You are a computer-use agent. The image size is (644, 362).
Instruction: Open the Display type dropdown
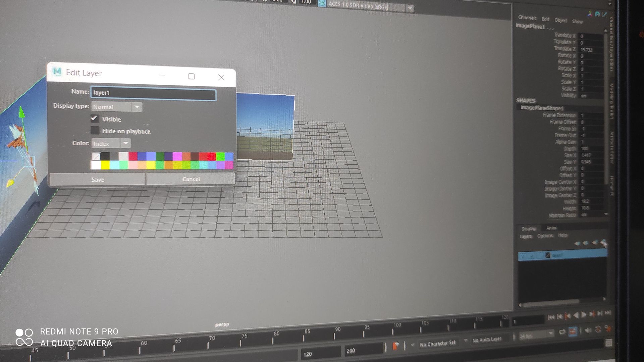[117, 107]
